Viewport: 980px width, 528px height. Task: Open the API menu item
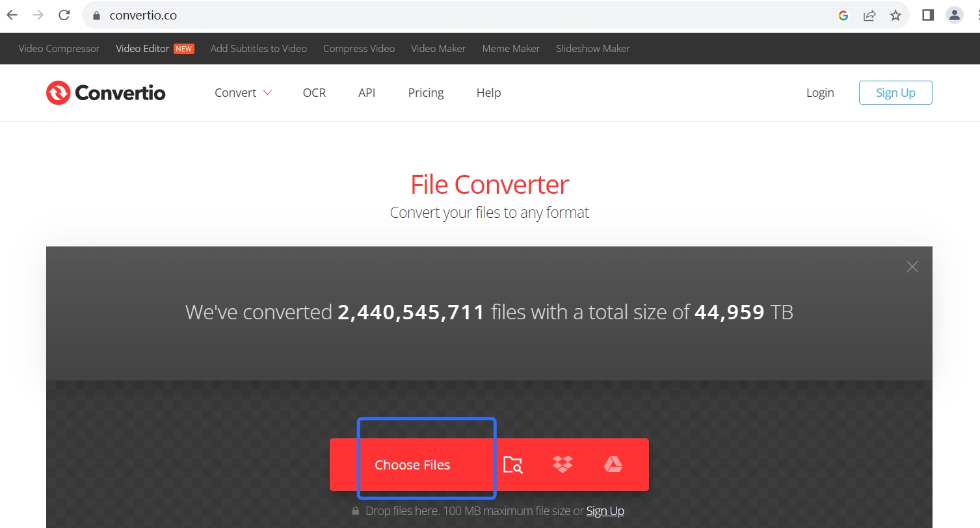point(367,93)
